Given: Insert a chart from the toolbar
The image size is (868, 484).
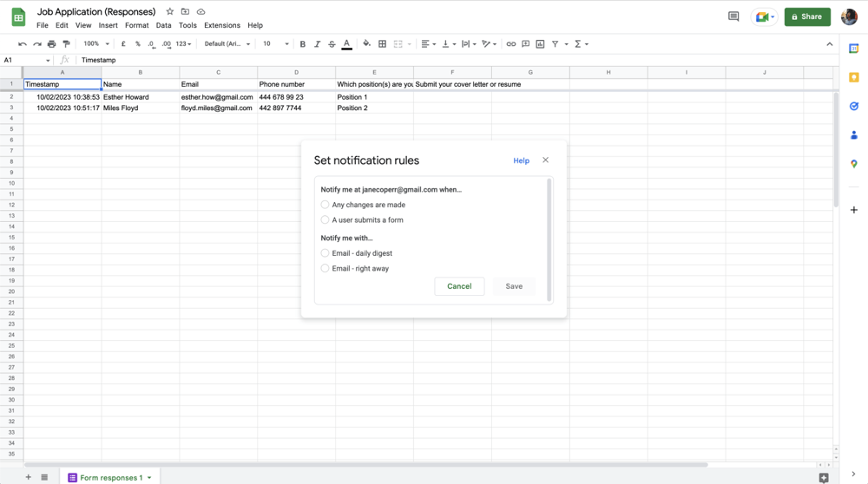Looking at the screenshot, I should point(540,44).
